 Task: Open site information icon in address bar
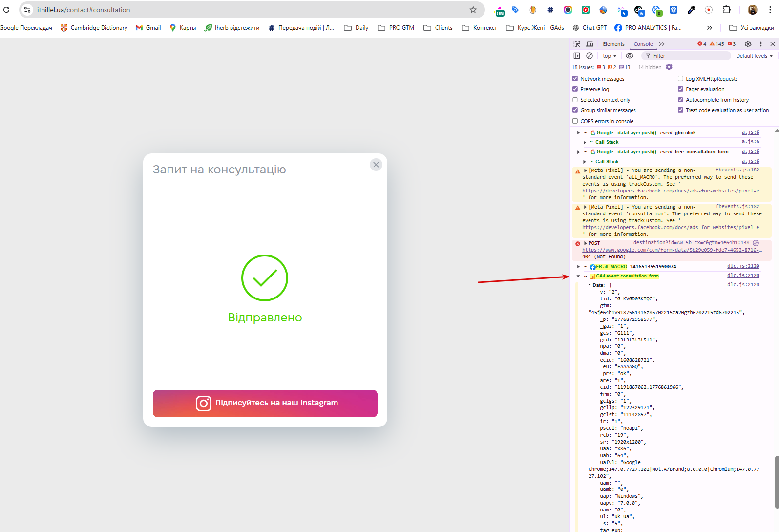28,10
